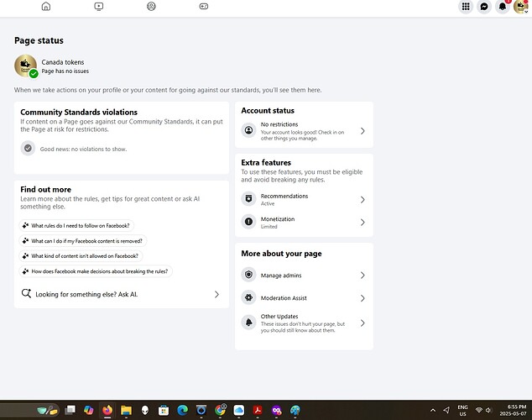Open the No restrictions row
Viewport: 532px width, 420px height.
coord(304,131)
